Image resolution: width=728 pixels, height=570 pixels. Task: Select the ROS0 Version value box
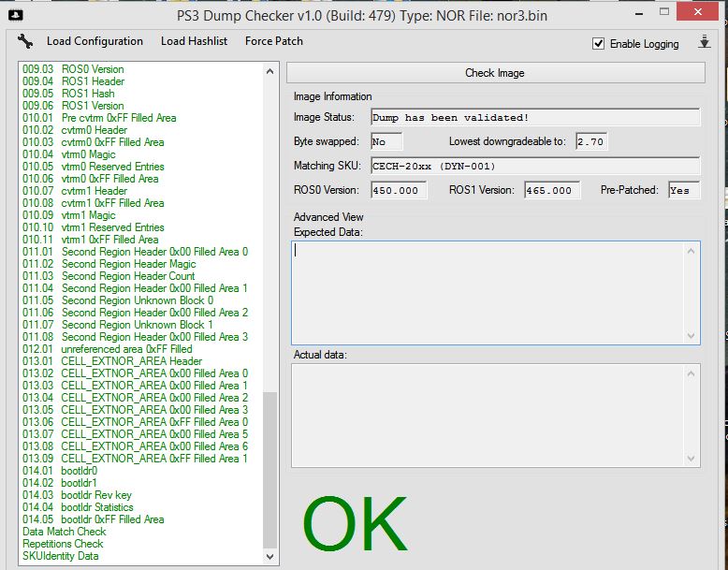[398, 190]
